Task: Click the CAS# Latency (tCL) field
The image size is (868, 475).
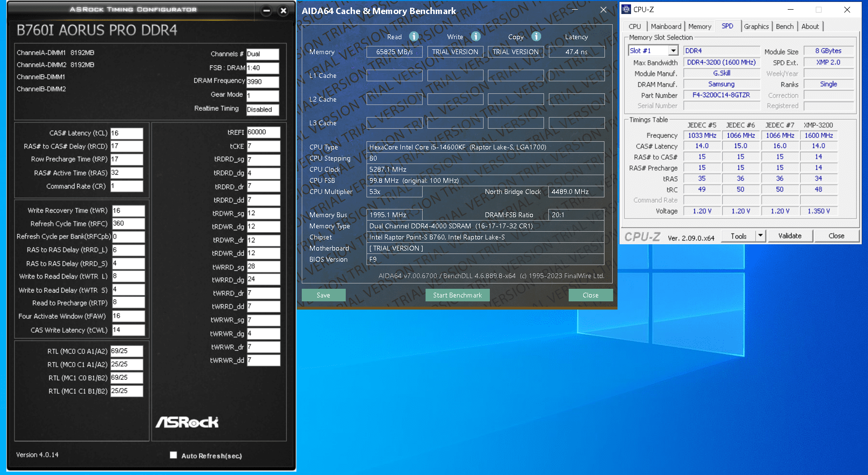Action: [x=127, y=133]
